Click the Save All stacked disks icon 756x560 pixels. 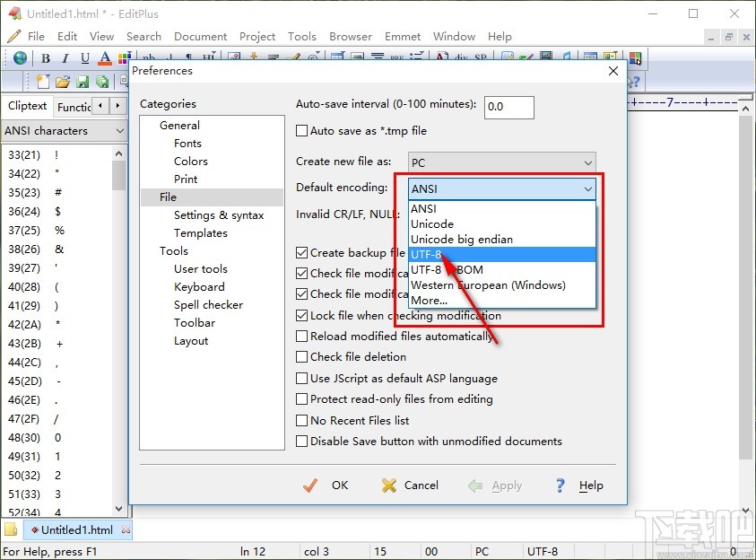coord(102,82)
